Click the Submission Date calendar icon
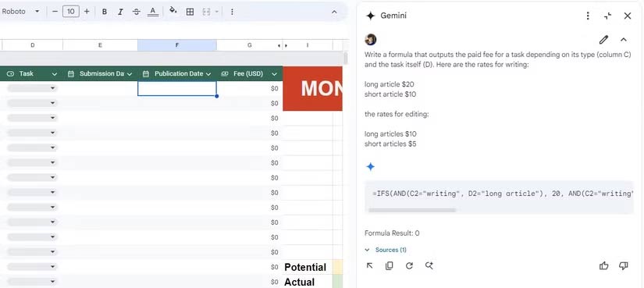 70,74
